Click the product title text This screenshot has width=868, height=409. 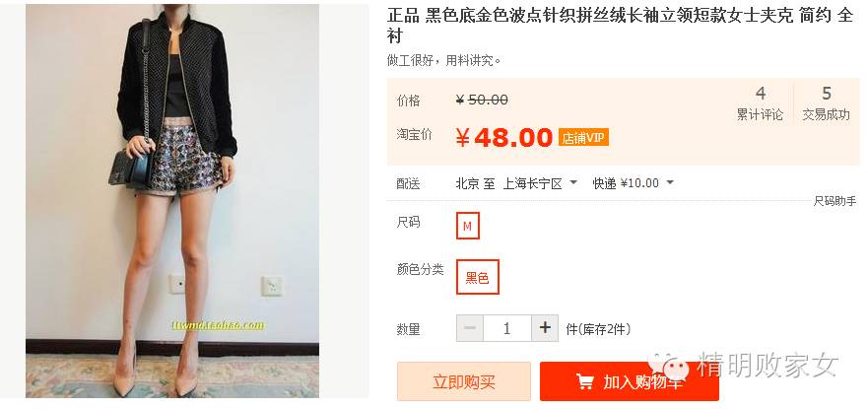point(620,26)
